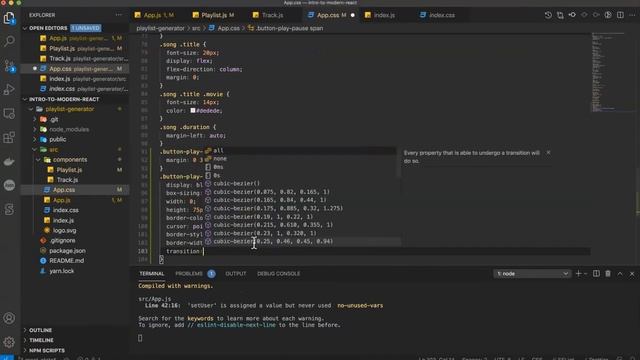Open editor more actions menu
640x360 pixels.
point(632,15)
